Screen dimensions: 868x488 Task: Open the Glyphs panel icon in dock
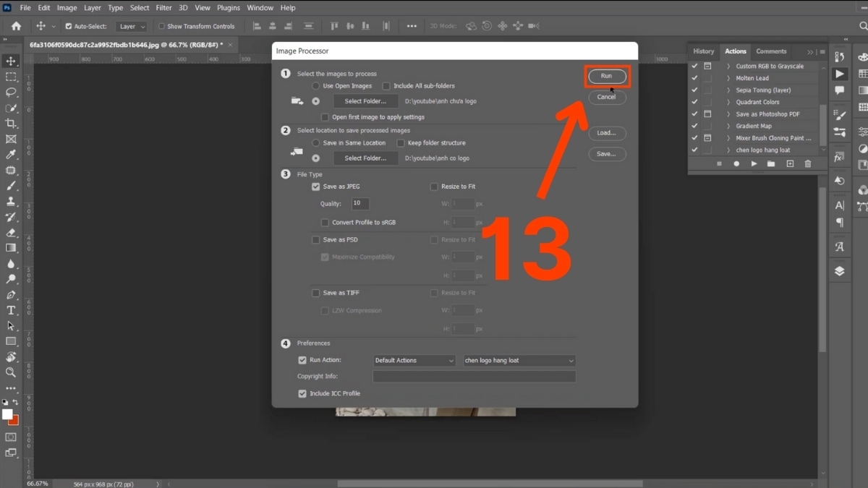840,247
